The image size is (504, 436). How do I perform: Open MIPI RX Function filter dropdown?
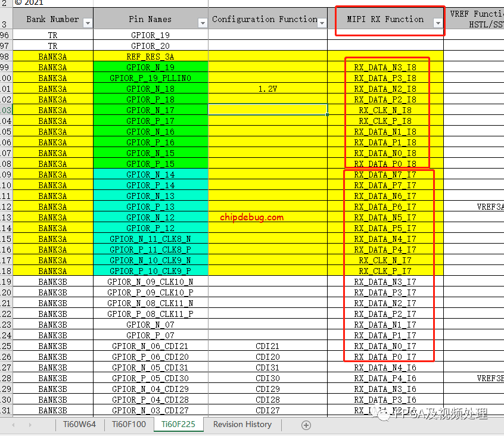pos(438,23)
